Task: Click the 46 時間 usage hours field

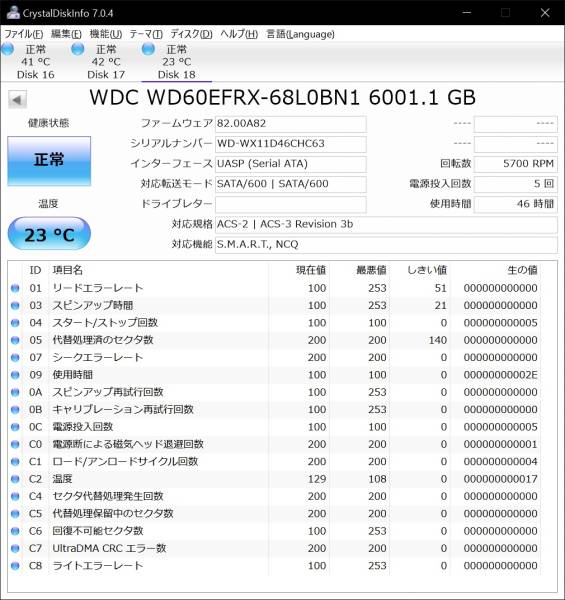Action: coord(515,204)
